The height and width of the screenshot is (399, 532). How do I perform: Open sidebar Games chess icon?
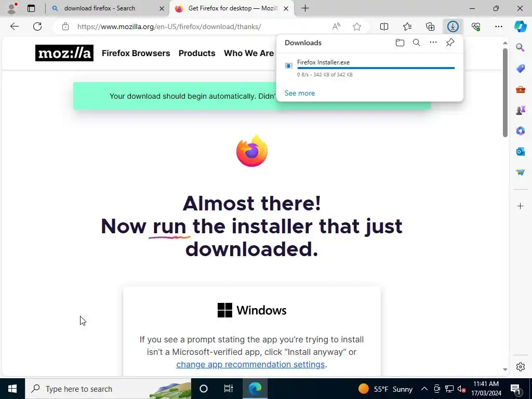tap(521, 110)
